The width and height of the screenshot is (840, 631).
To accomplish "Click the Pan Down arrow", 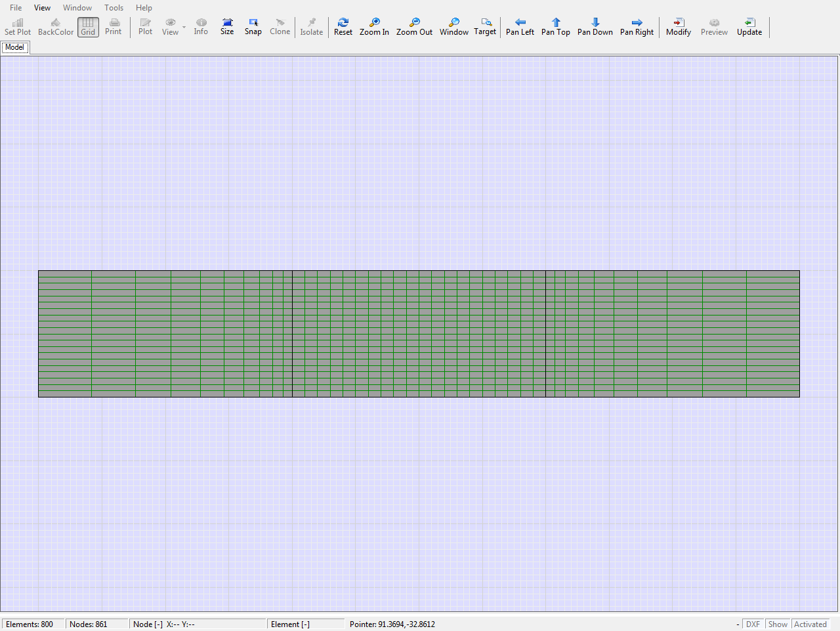I will [x=595, y=27].
